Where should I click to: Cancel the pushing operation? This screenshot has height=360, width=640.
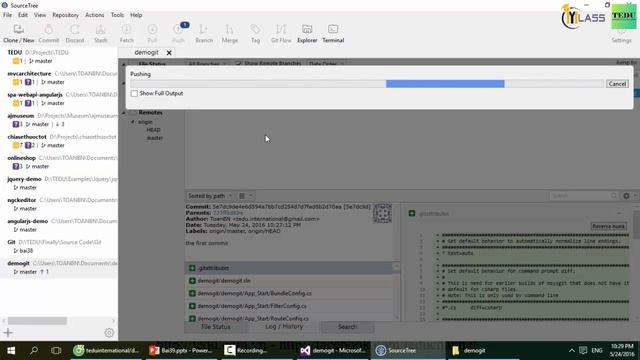coord(617,84)
